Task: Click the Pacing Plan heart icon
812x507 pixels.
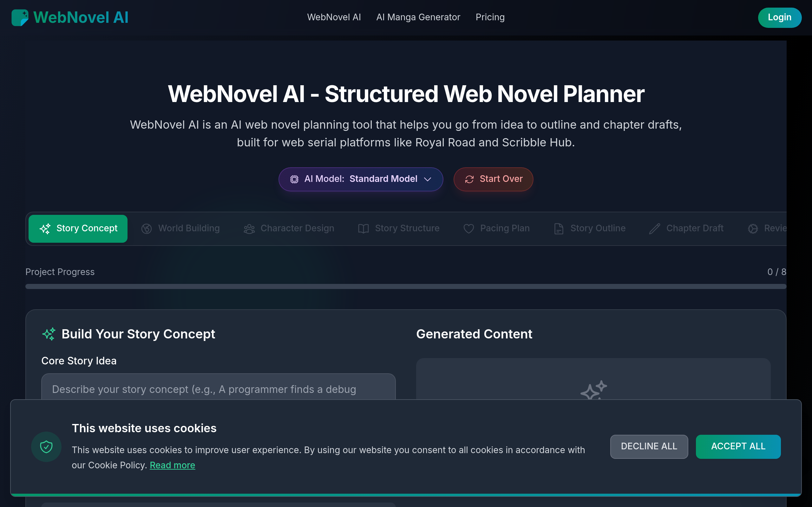Action: coord(469,228)
